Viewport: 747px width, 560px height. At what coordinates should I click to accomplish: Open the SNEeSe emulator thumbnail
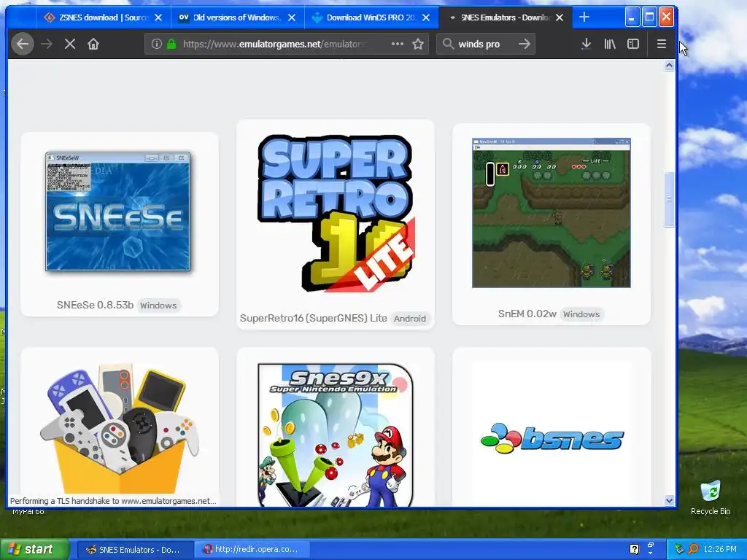(x=117, y=211)
